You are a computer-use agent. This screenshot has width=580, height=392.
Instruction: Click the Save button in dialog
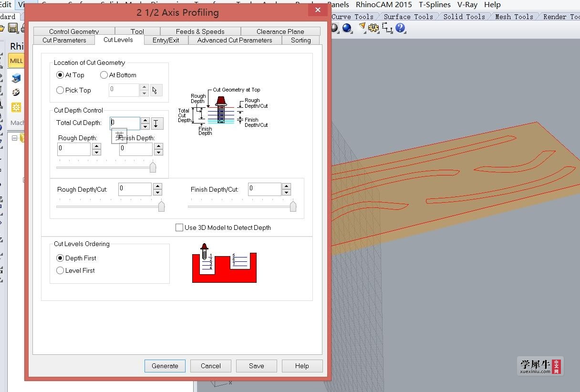[257, 366]
